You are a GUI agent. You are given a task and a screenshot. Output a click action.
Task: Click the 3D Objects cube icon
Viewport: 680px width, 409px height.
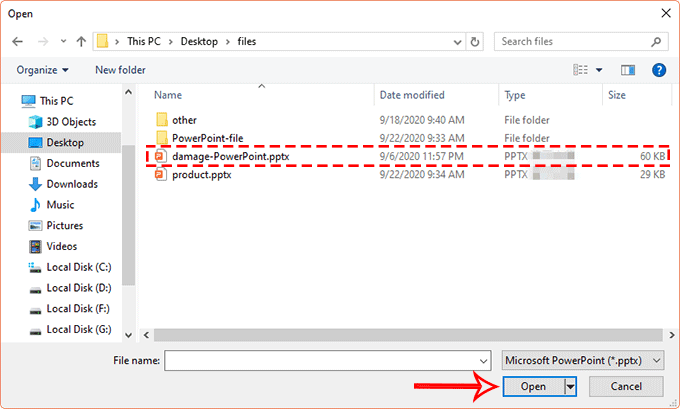(35, 122)
